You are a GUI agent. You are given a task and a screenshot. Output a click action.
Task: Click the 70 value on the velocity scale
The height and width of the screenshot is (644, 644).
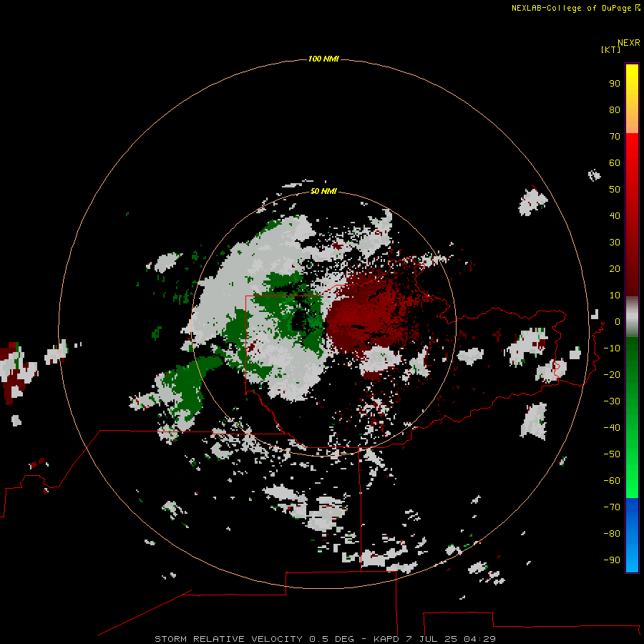pos(615,137)
